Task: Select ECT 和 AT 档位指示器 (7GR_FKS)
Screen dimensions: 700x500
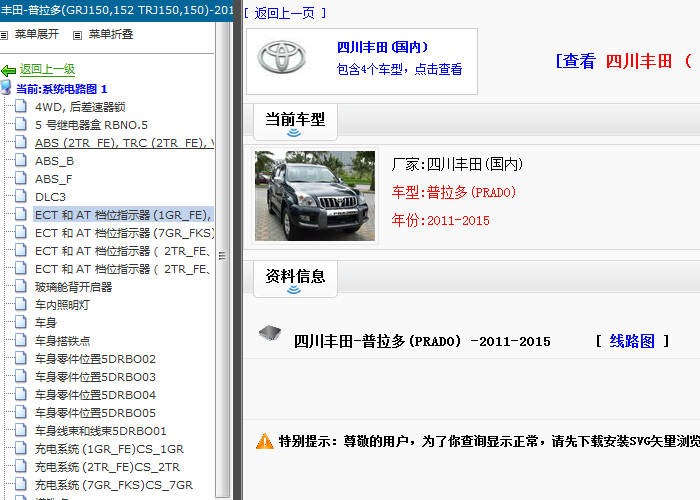Action: 125,233
